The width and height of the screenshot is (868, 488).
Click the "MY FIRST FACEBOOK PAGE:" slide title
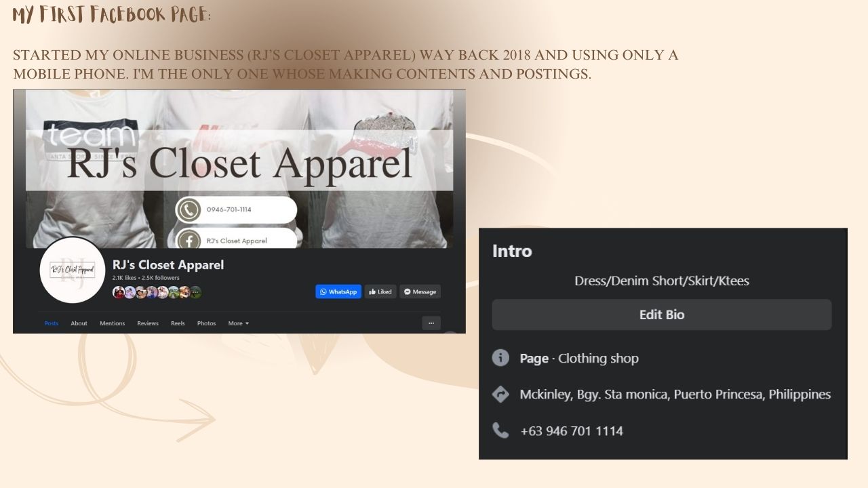(112, 14)
